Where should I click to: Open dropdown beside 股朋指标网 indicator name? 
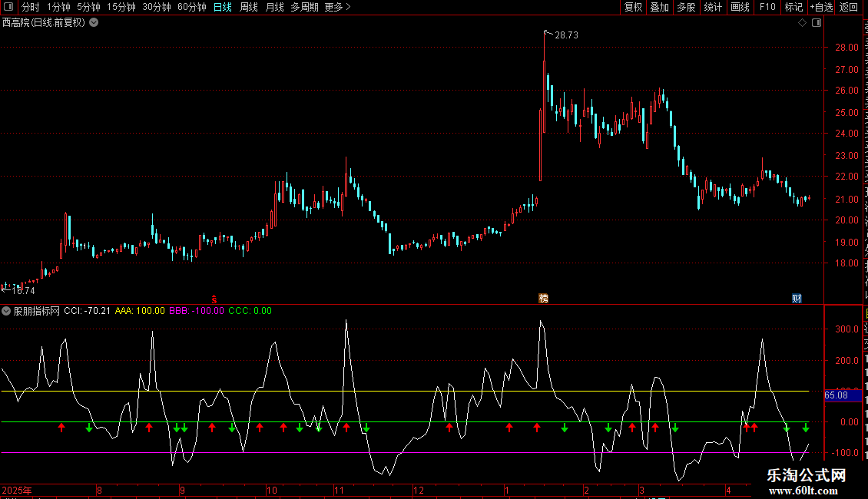pyautogui.click(x=6, y=311)
